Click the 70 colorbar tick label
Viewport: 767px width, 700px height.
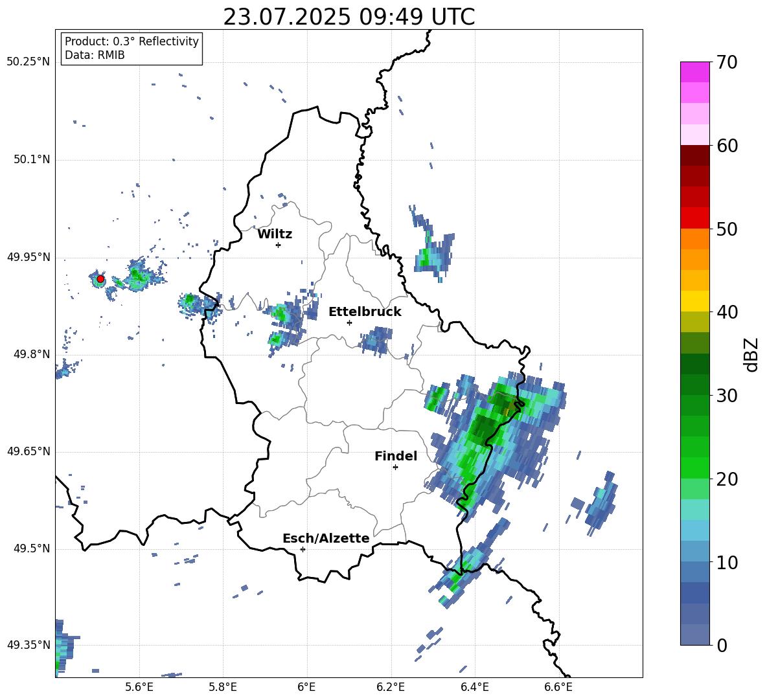coord(726,63)
